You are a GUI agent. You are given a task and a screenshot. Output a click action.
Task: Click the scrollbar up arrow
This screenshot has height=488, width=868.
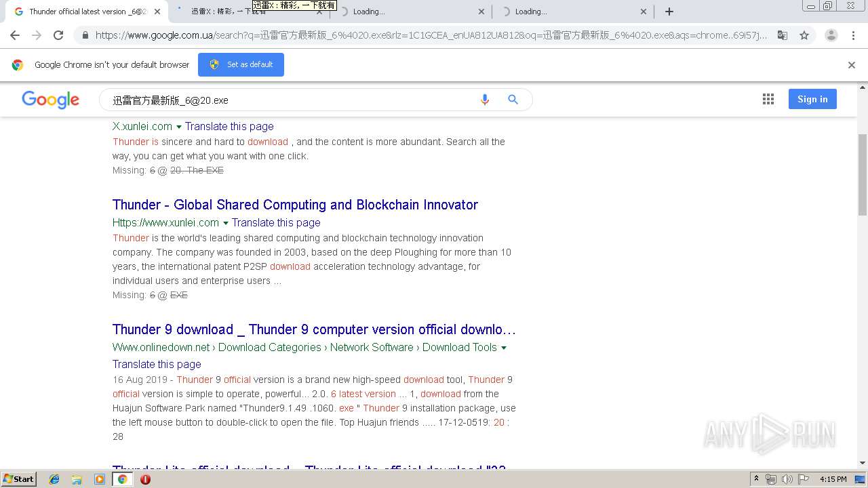(863, 87)
